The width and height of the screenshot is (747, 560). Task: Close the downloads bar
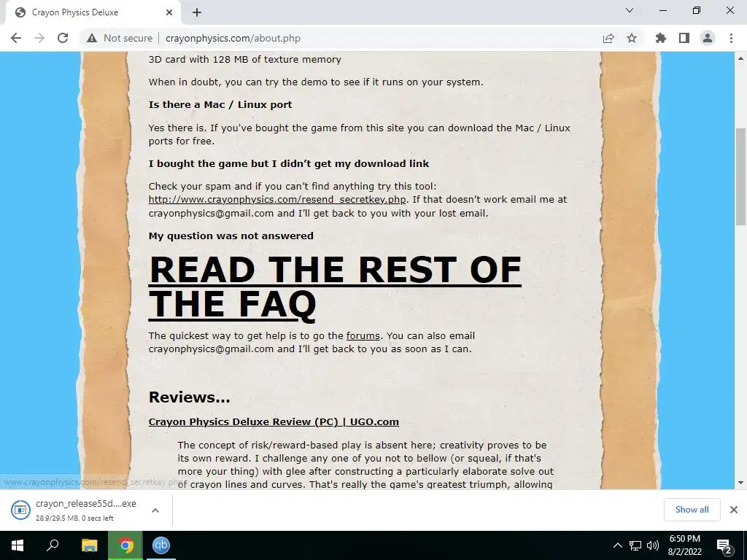pyautogui.click(x=734, y=510)
